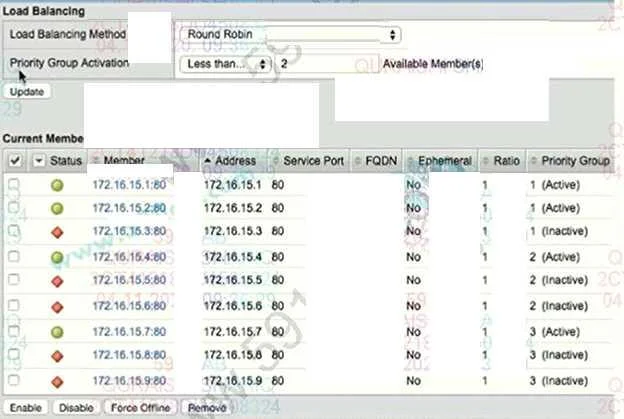The width and height of the screenshot is (624, 419).
Task: Open member link 172.16.15.2:80
Action: point(129,208)
